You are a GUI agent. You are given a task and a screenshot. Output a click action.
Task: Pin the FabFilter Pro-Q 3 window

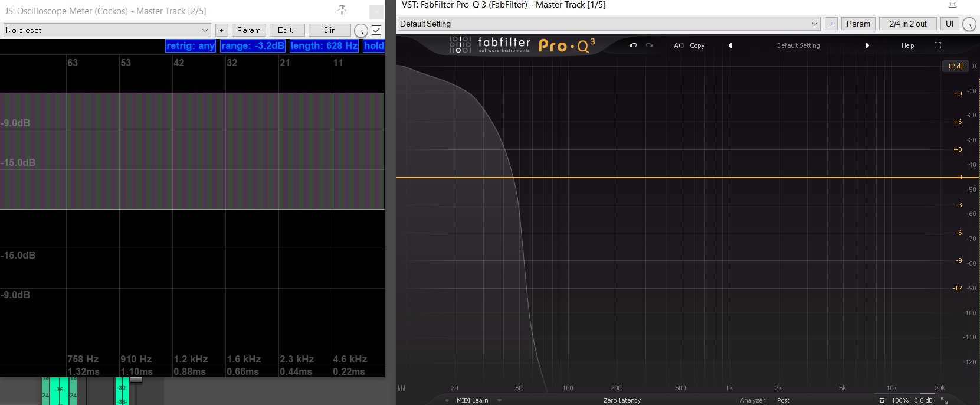click(x=952, y=5)
